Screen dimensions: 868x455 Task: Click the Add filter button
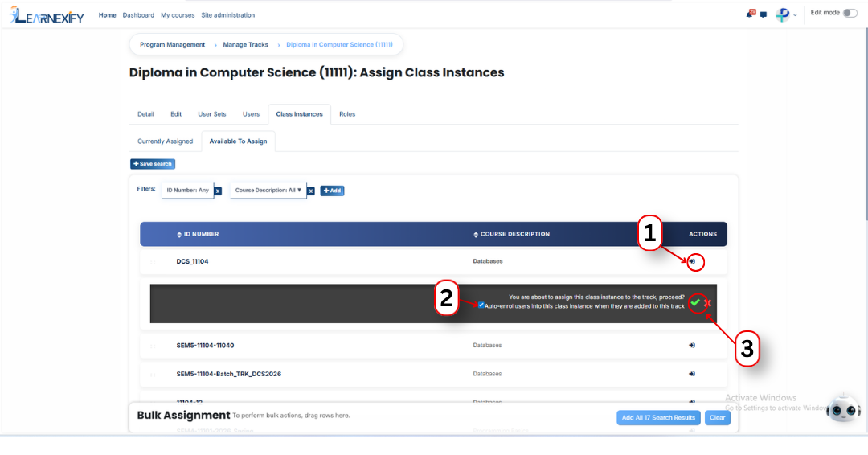[332, 191]
